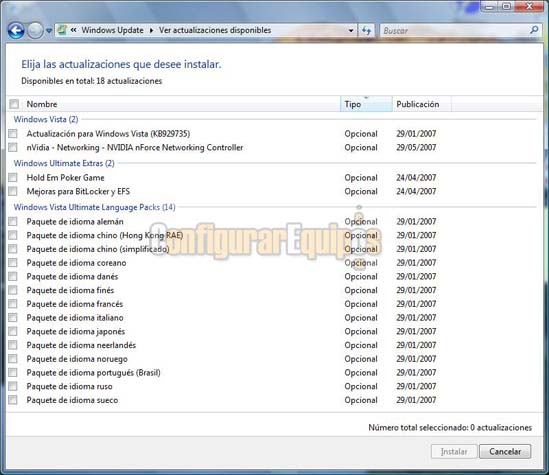The height and width of the screenshot is (475, 549).
Task: Open the address bar history dropdown
Action: [x=351, y=30]
